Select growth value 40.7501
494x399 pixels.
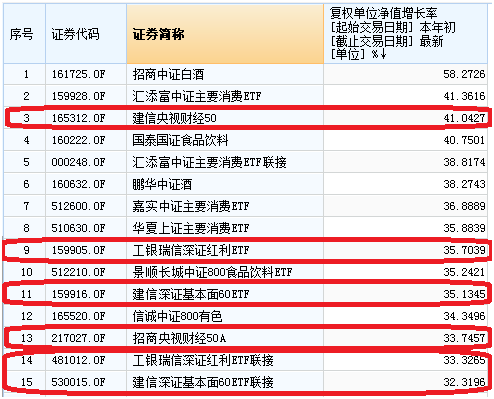coord(464,140)
